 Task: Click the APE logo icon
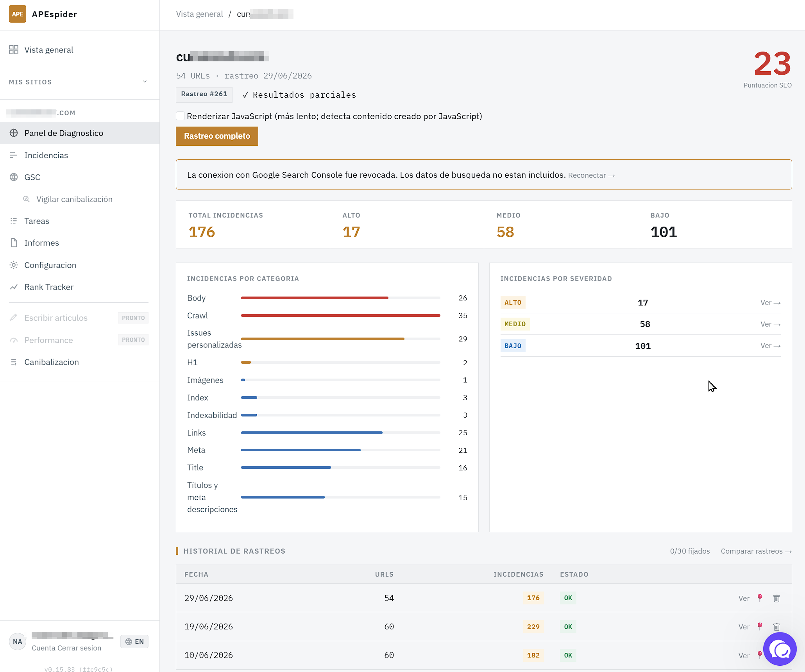pyautogui.click(x=18, y=14)
